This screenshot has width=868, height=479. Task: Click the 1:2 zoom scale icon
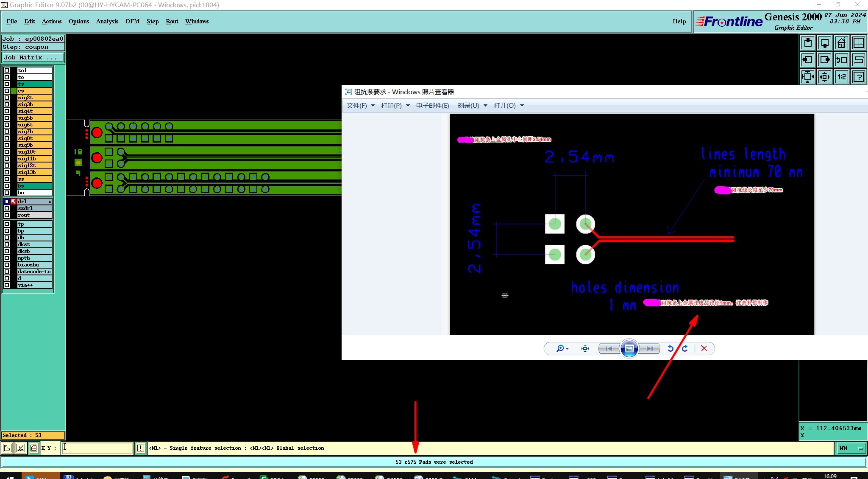(x=841, y=77)
